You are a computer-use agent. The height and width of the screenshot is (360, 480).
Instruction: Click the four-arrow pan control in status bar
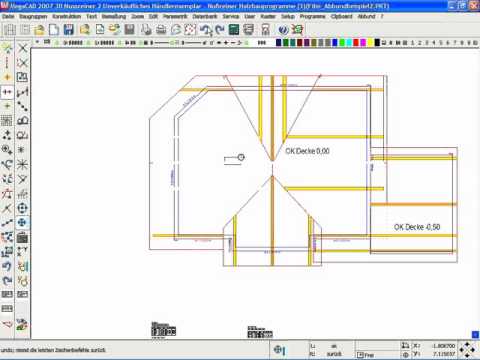(467, 350)
